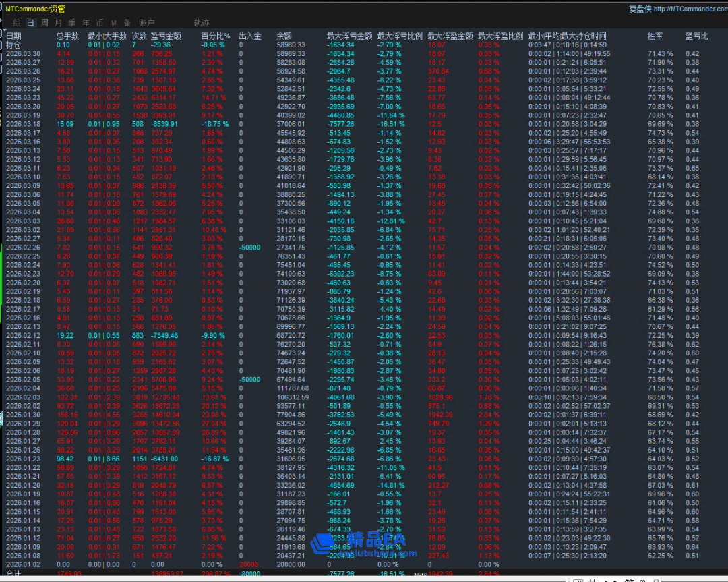
Task: Select the 年 yearly tab
Action: pos(85,23)
